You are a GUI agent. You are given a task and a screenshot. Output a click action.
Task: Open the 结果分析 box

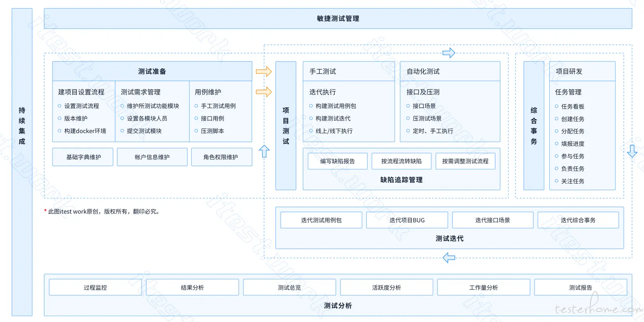(x=192, y=288)
